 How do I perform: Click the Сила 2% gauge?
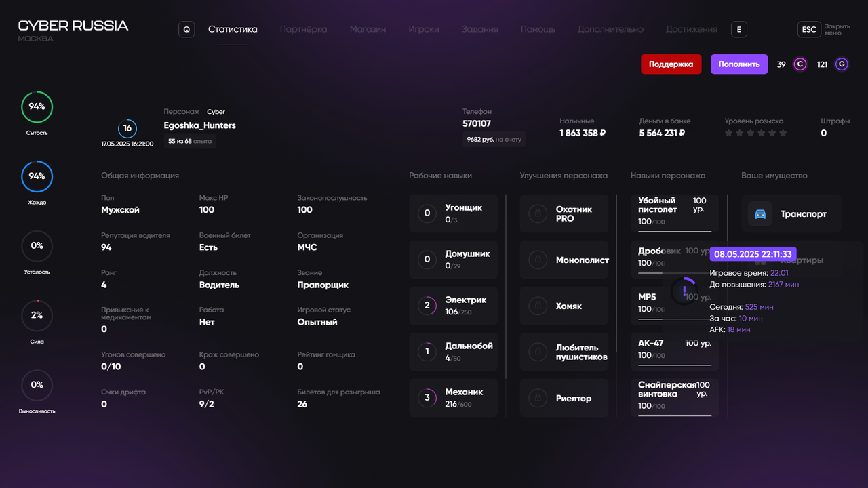[37, 315]
